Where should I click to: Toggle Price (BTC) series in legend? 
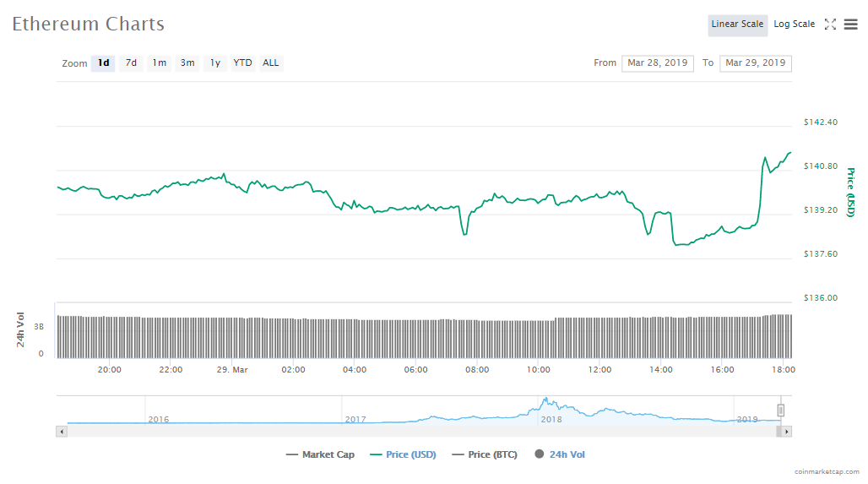pos(484,454)
